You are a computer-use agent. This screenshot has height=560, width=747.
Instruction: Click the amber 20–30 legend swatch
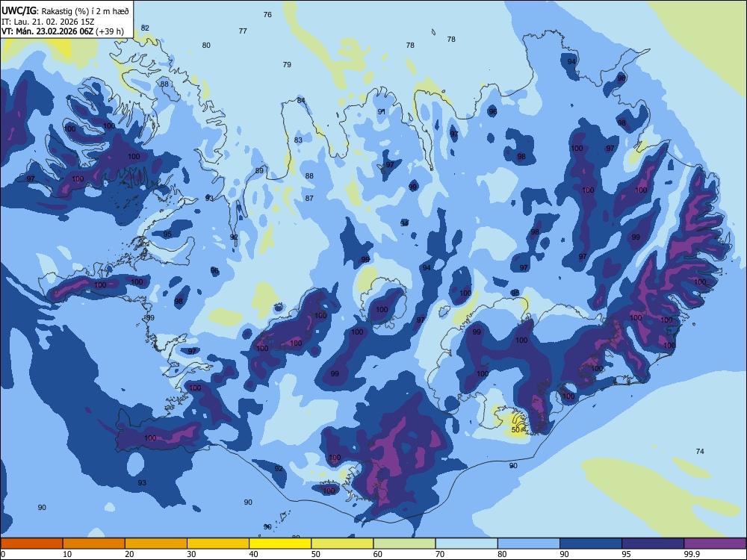tap(156, 544)
